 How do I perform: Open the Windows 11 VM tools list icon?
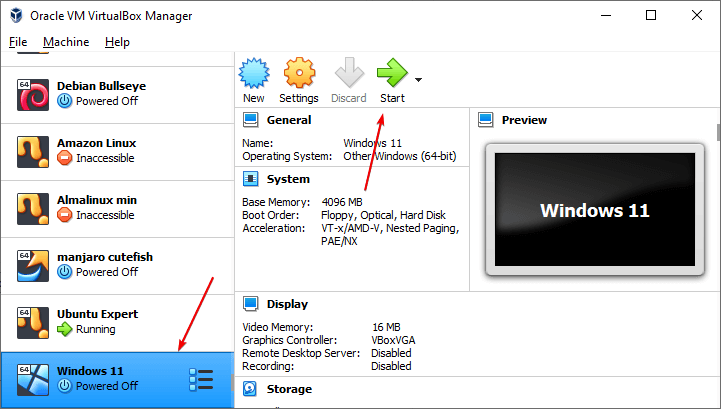tap(201, 379)
